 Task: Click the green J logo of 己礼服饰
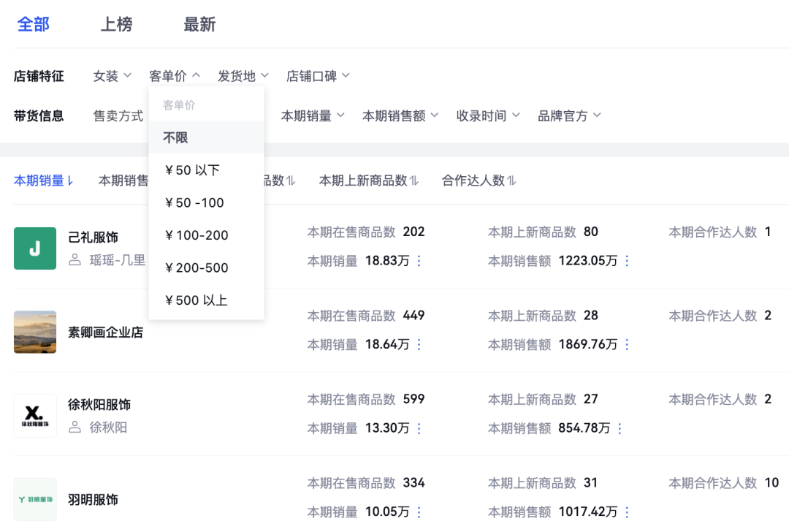35,248
